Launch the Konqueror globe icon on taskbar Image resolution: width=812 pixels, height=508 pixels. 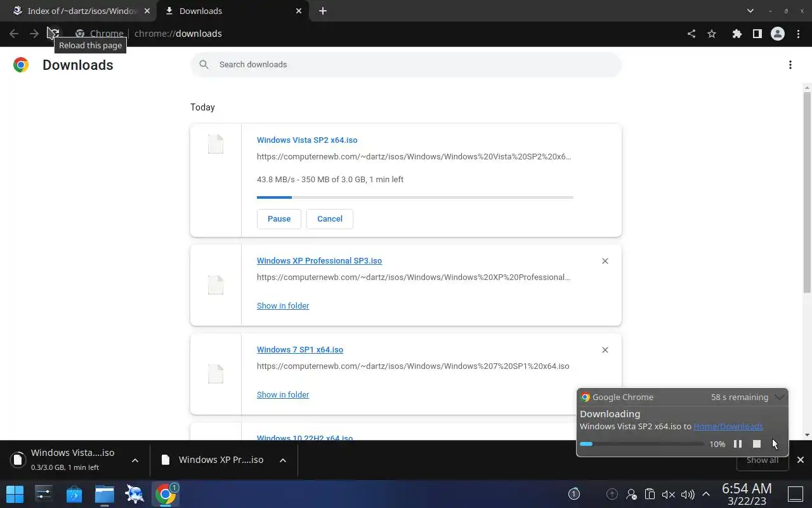click(135, 493)
